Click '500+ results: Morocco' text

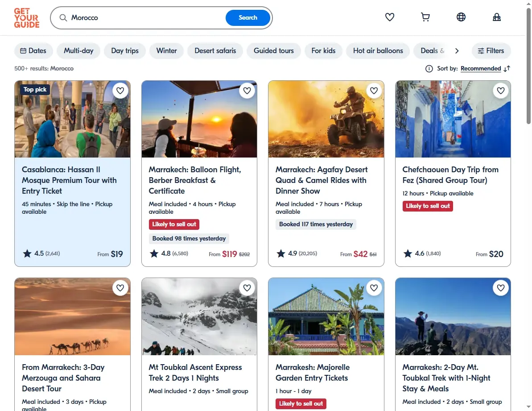(x=44, y=69)
